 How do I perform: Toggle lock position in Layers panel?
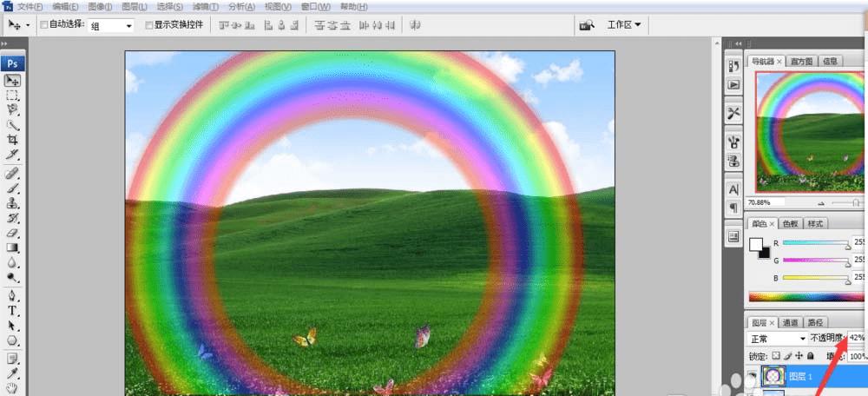point(799,356)
